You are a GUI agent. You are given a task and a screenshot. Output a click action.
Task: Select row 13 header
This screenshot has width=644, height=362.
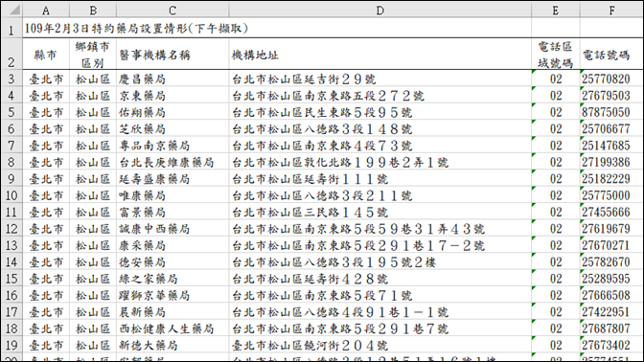[x=11, y=245]
